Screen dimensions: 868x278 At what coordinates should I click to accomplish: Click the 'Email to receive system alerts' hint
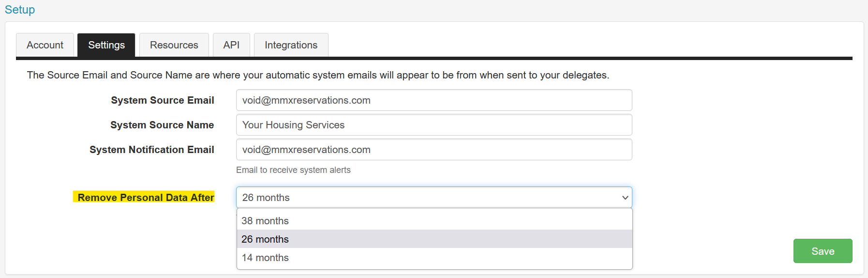(x=293, y=170)
